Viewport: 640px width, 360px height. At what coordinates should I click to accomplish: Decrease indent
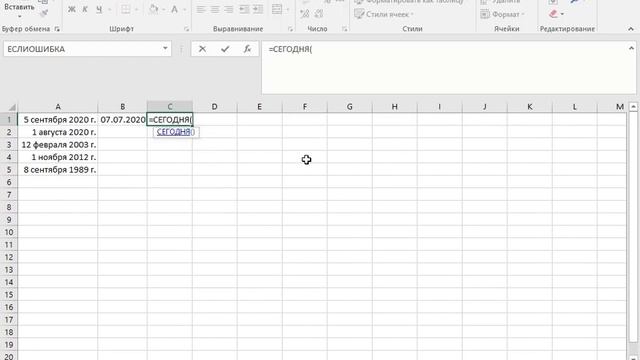(244, 9)
